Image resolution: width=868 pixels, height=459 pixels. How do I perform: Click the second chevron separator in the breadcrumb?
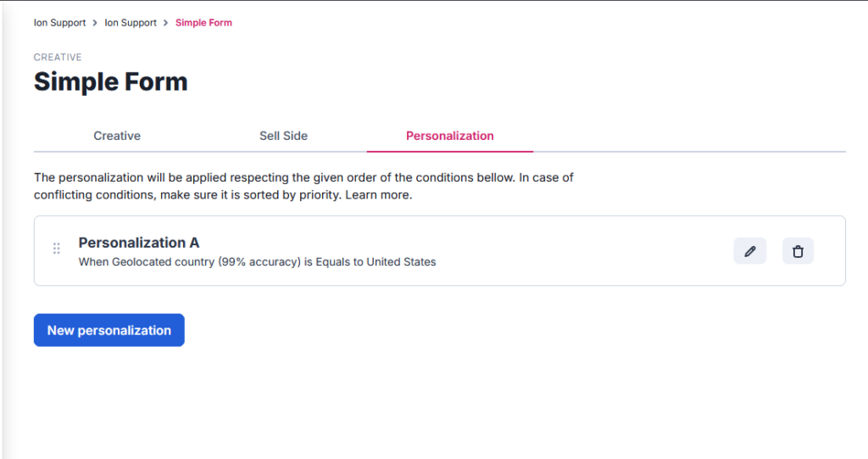pyautogui.click(x=166, y=23)
